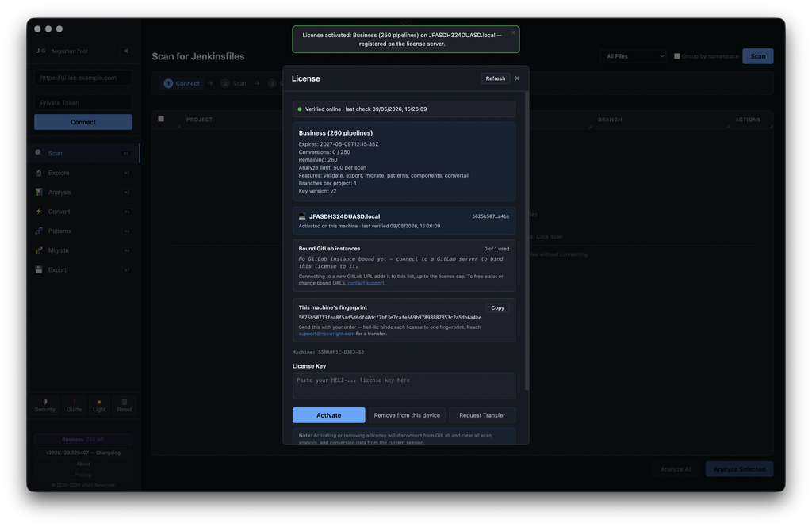Viewport: 812px width, 527px height.
Task: Click Request Transfer button
Action: coord(482,415)
